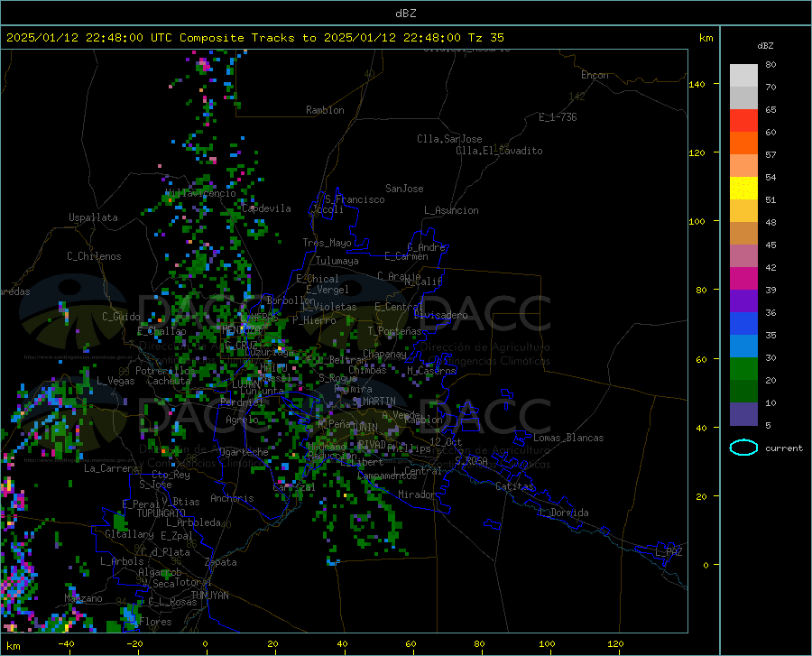Click the yellow 54 dBZ legend swatch
The image size is (812, 656).
click(x=743, y=188)
